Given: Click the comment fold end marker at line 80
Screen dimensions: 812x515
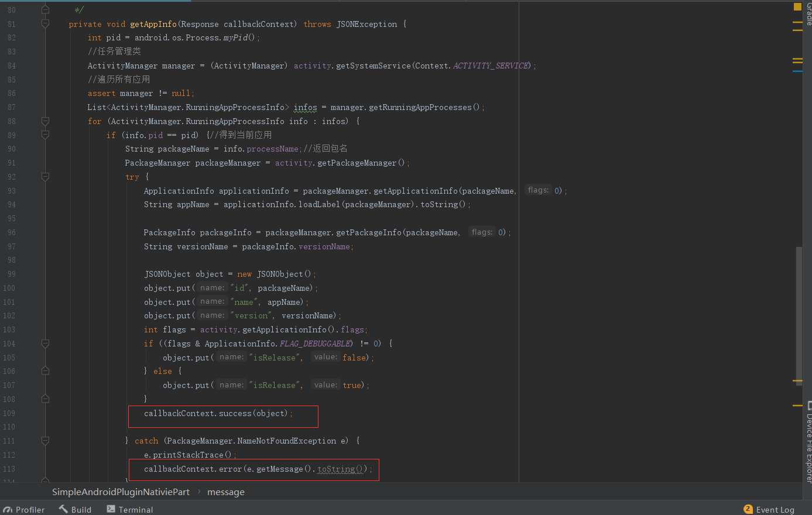Looking at the screenshot, I should [45, 10].
